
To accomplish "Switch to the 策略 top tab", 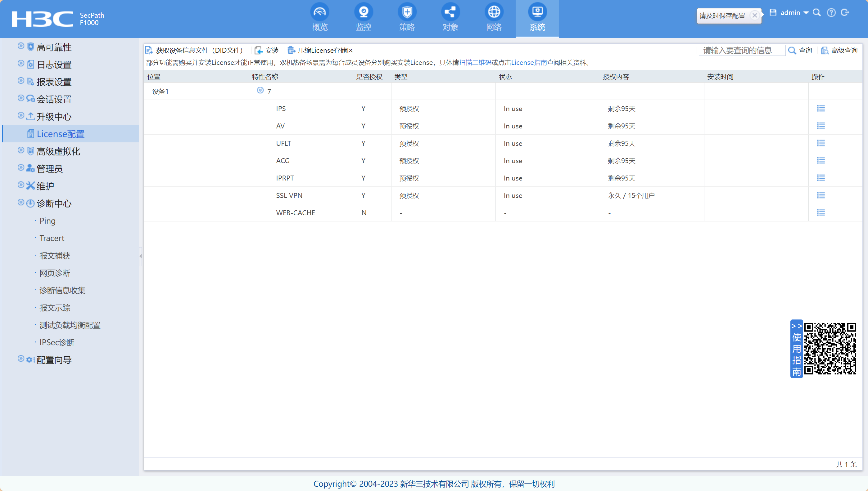I will click(407, 19).
